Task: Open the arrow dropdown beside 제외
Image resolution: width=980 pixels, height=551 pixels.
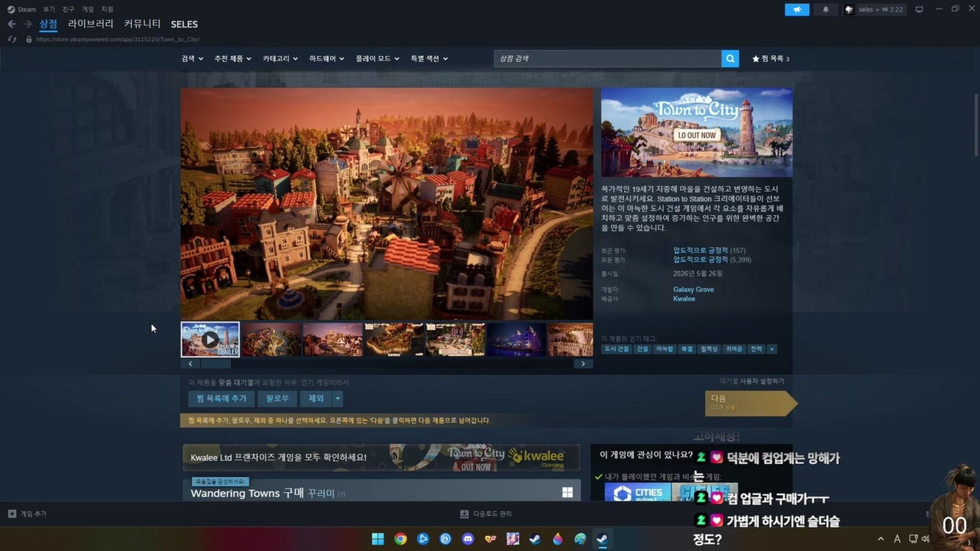Action: [337, 398]
